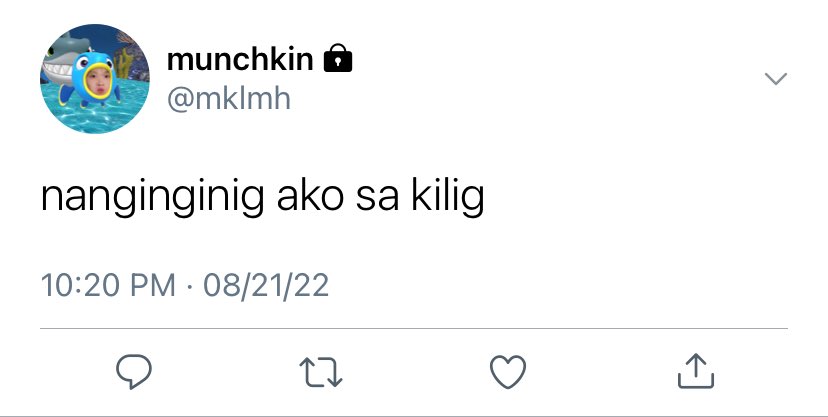Open munchkin's profile picture
The width and height of the screenshot is (828, 417).
95,79
